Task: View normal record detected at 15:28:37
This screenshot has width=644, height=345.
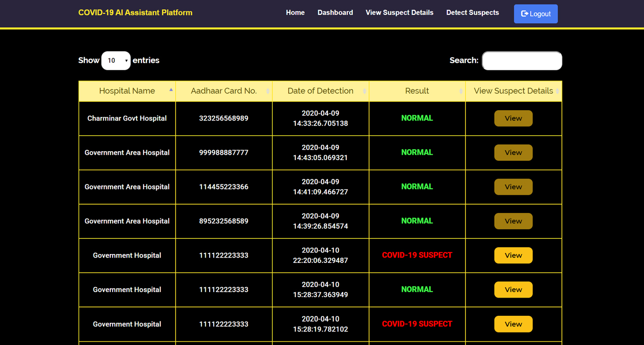Action: coord(513,290)
